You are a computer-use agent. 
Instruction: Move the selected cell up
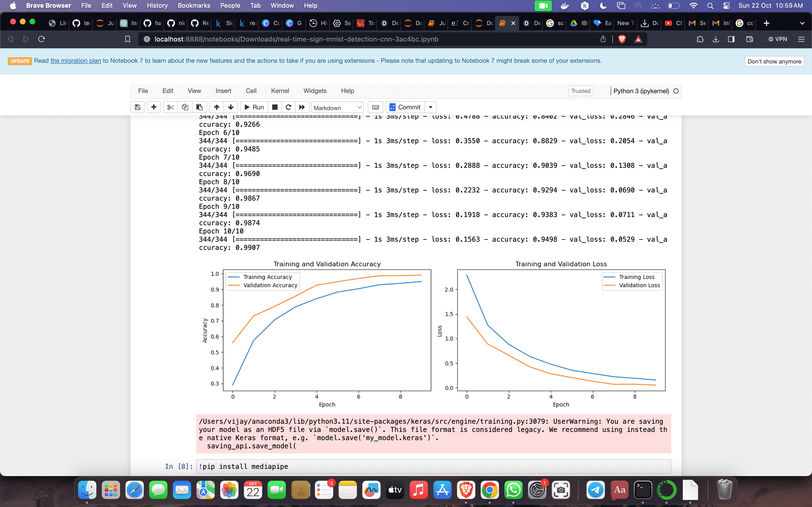tap(217, 107)
